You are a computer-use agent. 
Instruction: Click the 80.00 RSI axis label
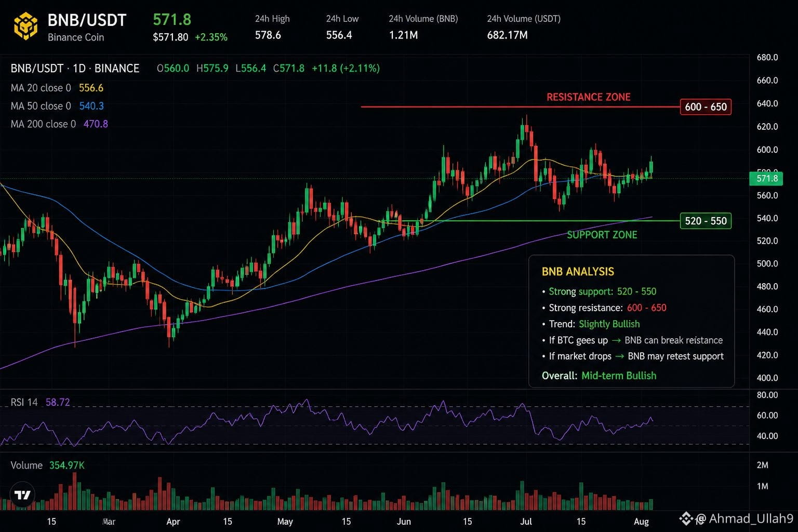click(x=767, y=395)
